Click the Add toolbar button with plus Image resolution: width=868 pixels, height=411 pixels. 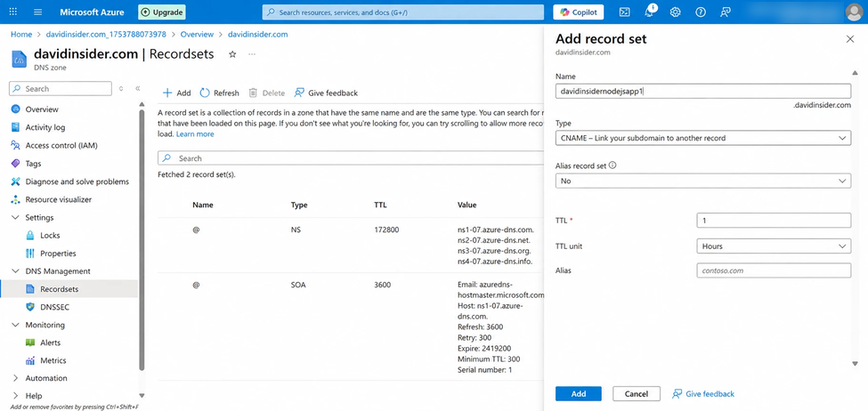(x=176, y=93)
